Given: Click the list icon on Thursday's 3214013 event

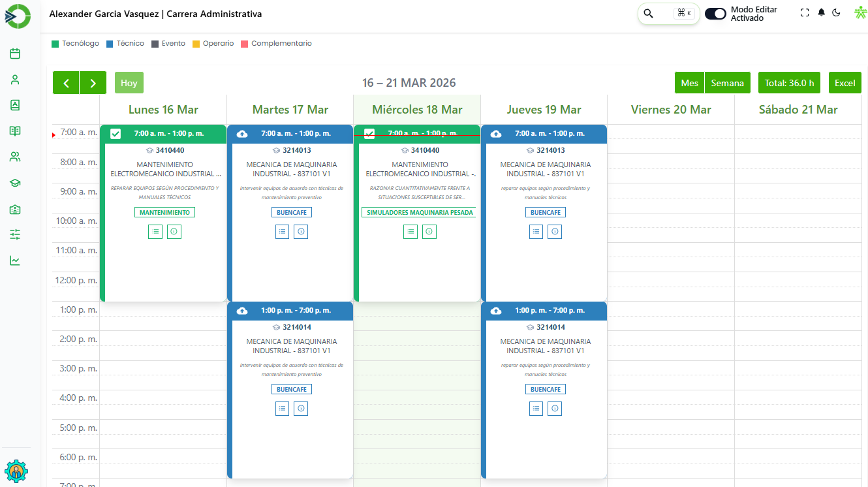Looking at the screenshot, I should [x=536, y=231].
